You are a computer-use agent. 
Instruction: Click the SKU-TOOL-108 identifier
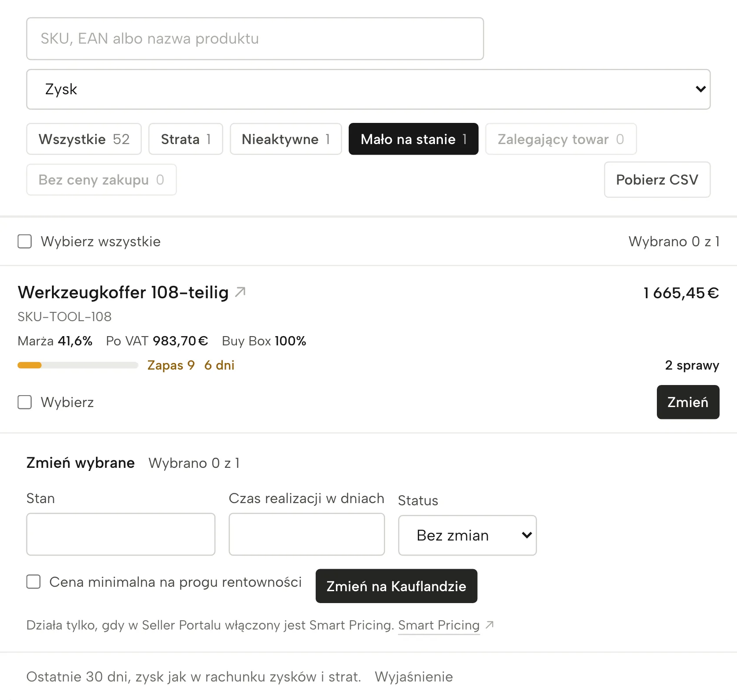coord(65,317)
